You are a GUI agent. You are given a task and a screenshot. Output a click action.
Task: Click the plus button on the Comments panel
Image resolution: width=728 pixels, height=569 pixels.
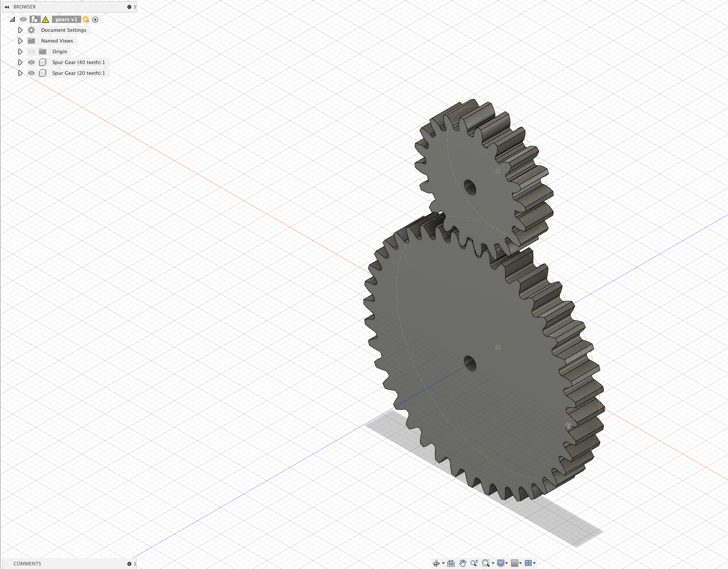[129, 564]
